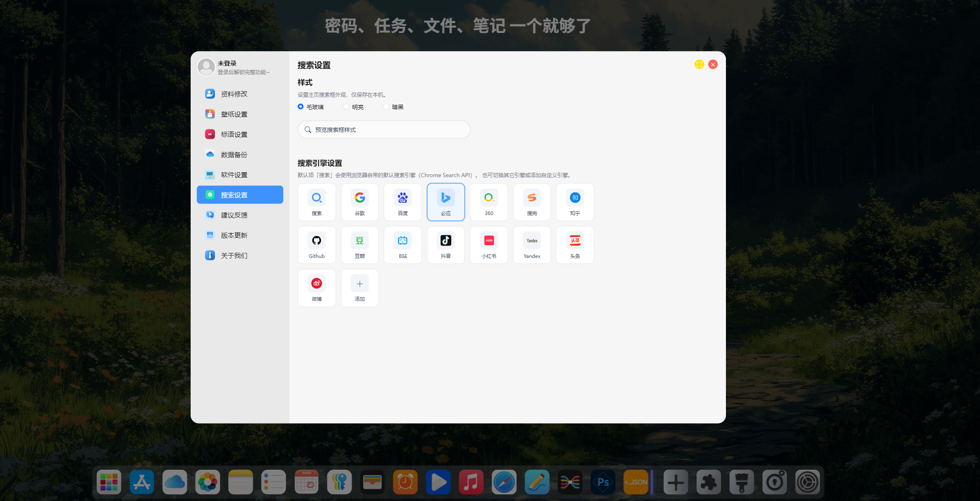Screen dimensions: 980x501
Task: Open 软件设置 in the sidebar
Action: [240, 175]
